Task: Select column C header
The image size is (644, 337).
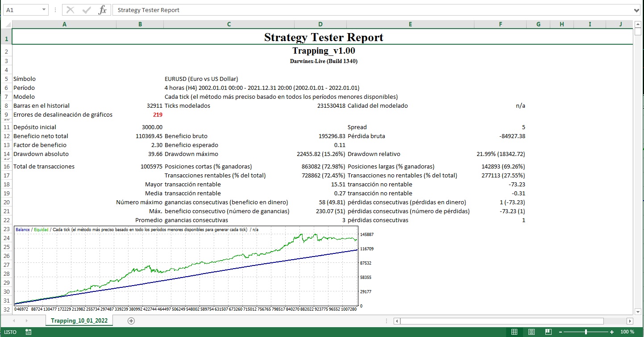Action: click(229, 25)
